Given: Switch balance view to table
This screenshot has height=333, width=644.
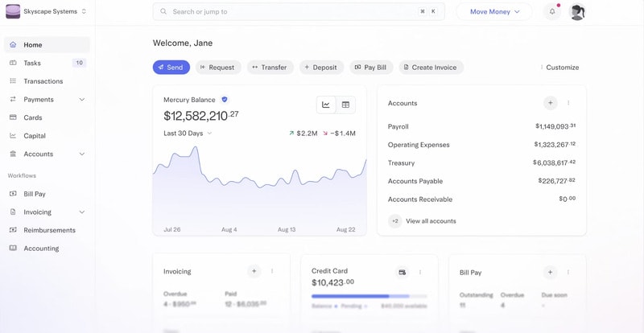Looking at the screenshot, I should tap(345, 105).
